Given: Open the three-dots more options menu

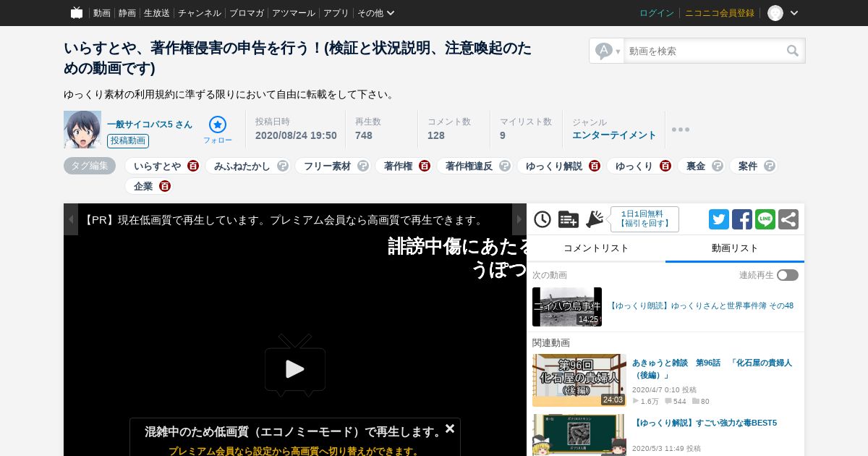Looking at the screenshot, I should 681,130.
